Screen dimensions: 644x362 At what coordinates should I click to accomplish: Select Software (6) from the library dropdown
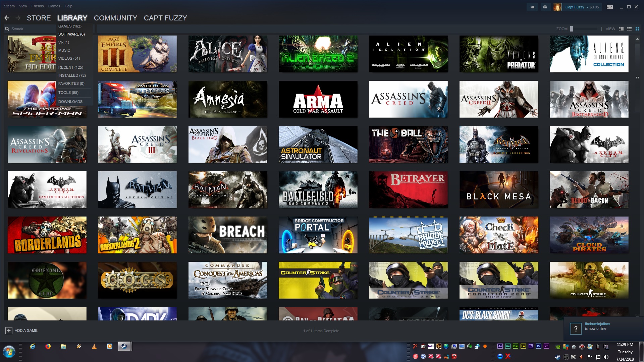[x=71, y=34]
